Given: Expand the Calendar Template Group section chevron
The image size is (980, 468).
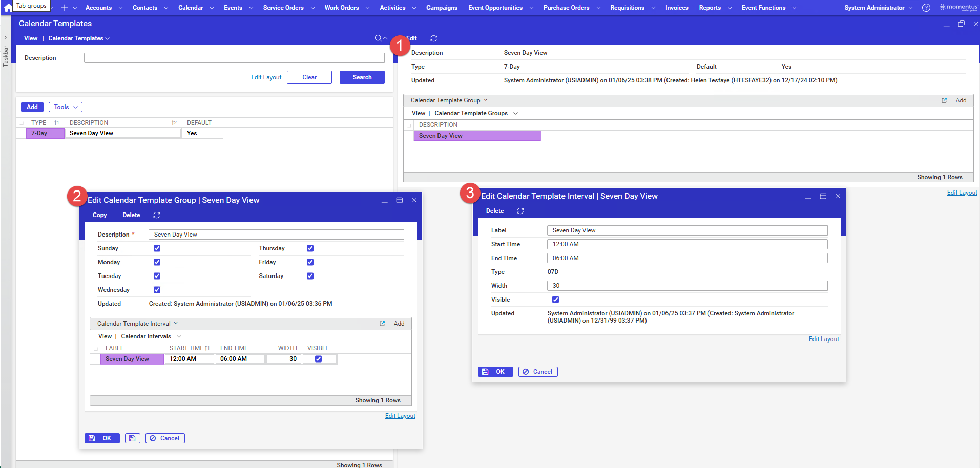Looking at the screenshot, I should tap(486, 100).
